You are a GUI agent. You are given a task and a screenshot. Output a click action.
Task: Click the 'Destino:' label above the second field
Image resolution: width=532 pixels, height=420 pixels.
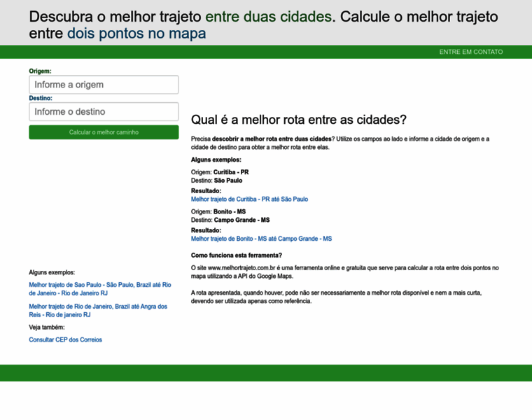40,98
